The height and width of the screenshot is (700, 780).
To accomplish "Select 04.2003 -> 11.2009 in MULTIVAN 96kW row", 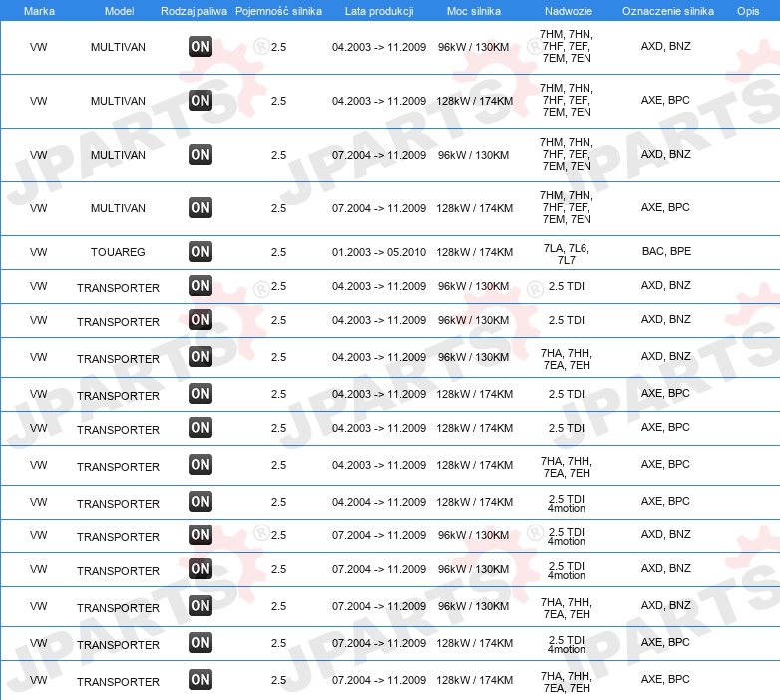I will pos(379,47).
